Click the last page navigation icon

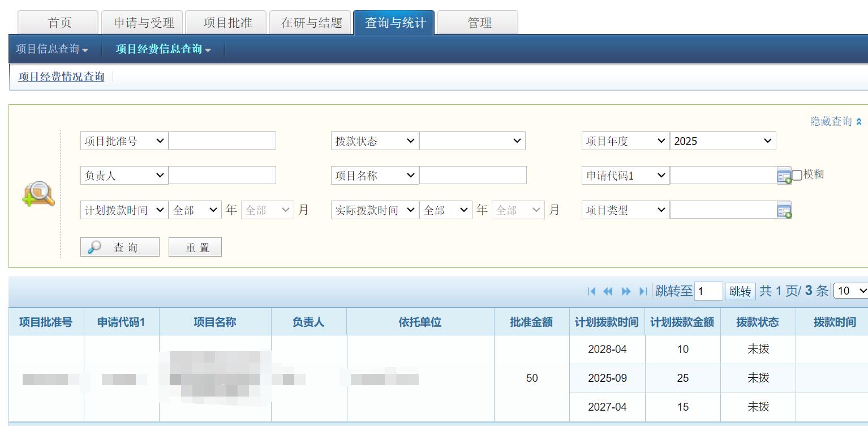click(643, 291)
